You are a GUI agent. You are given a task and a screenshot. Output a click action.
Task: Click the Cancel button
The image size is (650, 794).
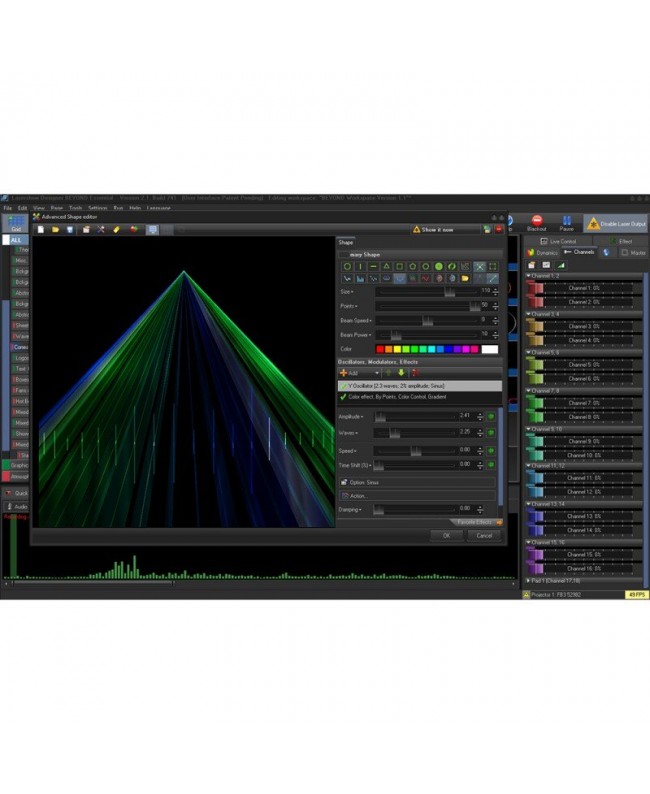click(x=484, y=535)
